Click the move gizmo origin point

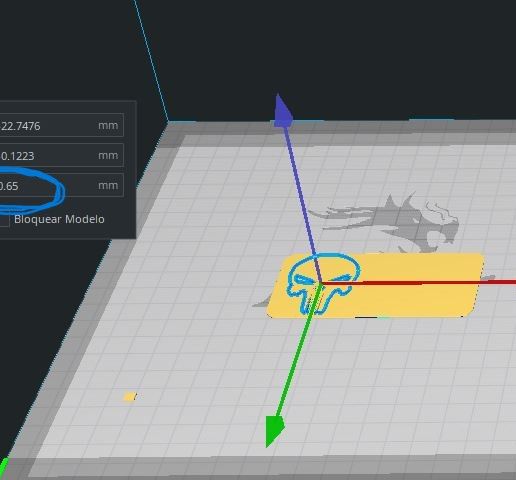[321, 283]
